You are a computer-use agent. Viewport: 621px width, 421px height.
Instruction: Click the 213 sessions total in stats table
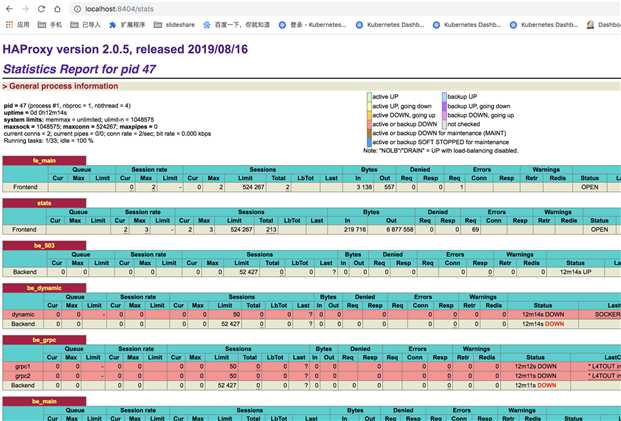tap(271, 229)
